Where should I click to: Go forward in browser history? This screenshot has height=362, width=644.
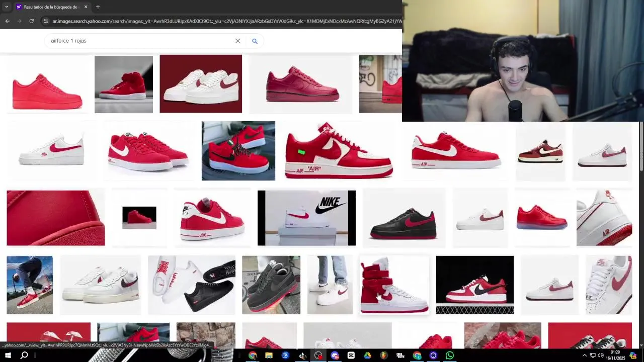(x=19, y=21)
